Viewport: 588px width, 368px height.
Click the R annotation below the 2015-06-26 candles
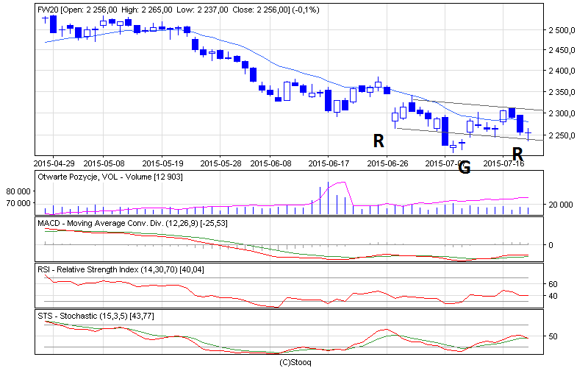click(x=379, y=141)
